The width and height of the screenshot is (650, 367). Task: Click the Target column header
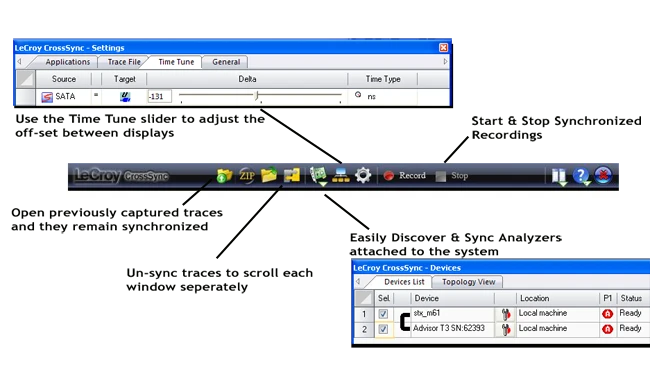[x=124, y=79]
